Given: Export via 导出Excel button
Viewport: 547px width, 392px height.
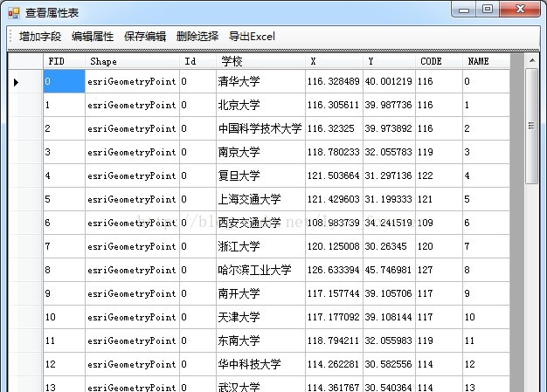Looking at the screenshot, I should [x=252, y=37].
